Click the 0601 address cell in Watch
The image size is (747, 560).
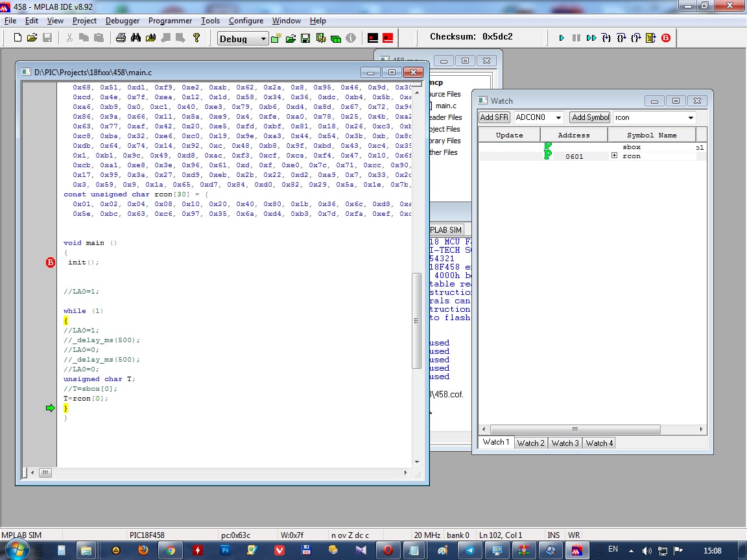(x=574, y=156)
